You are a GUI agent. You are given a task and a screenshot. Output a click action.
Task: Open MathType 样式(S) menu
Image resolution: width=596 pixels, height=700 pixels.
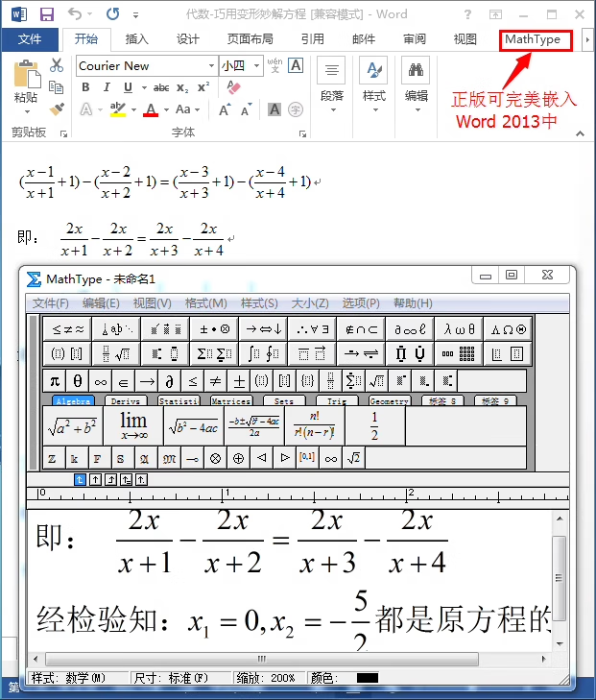(259, 303)
